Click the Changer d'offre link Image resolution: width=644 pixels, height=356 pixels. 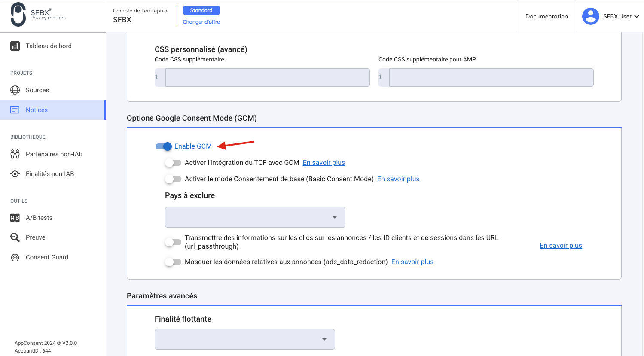pyautogui.click(x=201, y=21)
